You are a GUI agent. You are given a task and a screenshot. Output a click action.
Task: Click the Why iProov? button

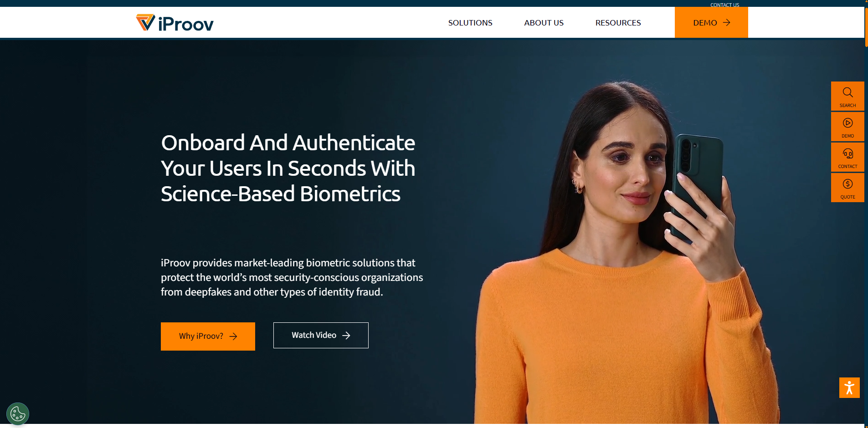click(x=208, y=336)
